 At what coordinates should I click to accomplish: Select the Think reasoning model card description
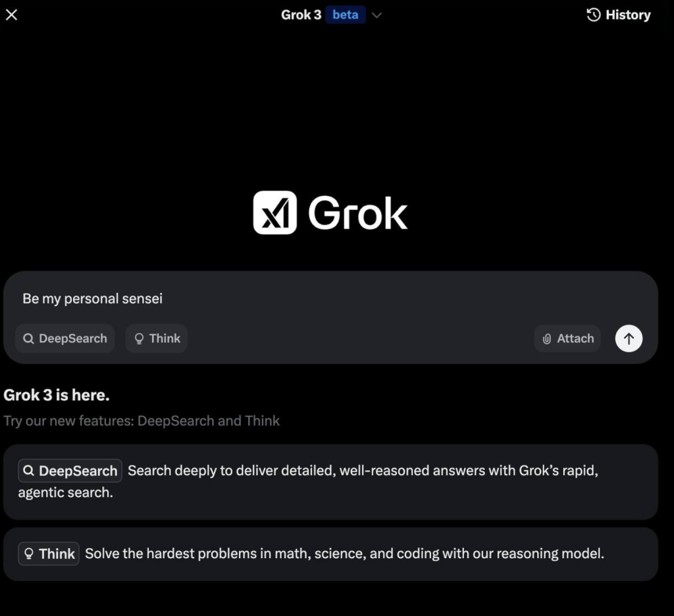(x=344, y=554)
